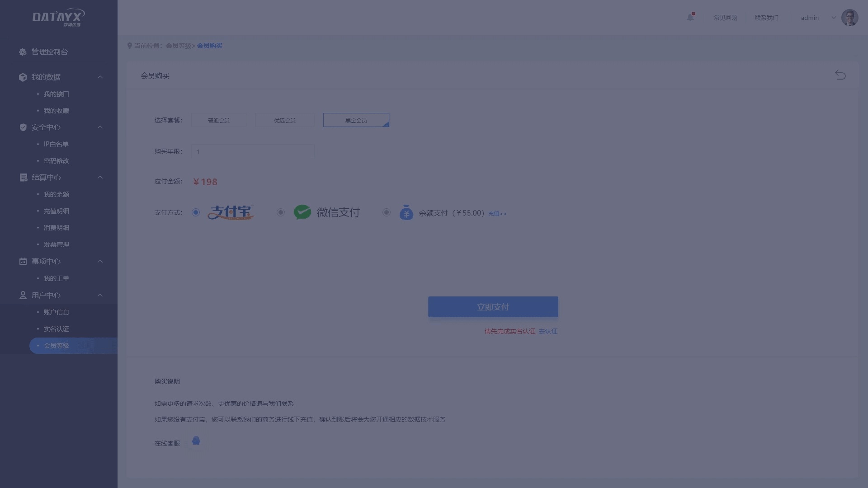Click the balance payment money bag icon
868x488 pixels.
[406, 212]
